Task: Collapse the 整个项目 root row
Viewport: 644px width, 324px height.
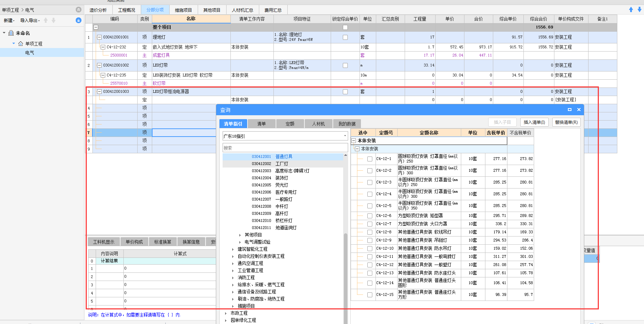Action: point(96,27)
